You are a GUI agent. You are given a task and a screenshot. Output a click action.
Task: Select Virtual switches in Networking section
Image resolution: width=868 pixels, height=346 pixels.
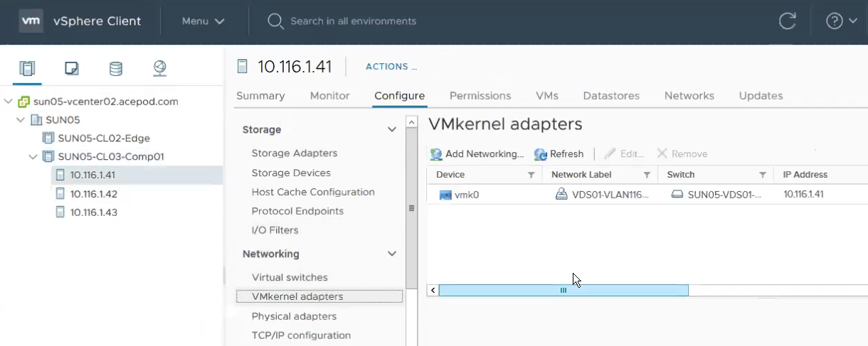click(x=290, y=277)
